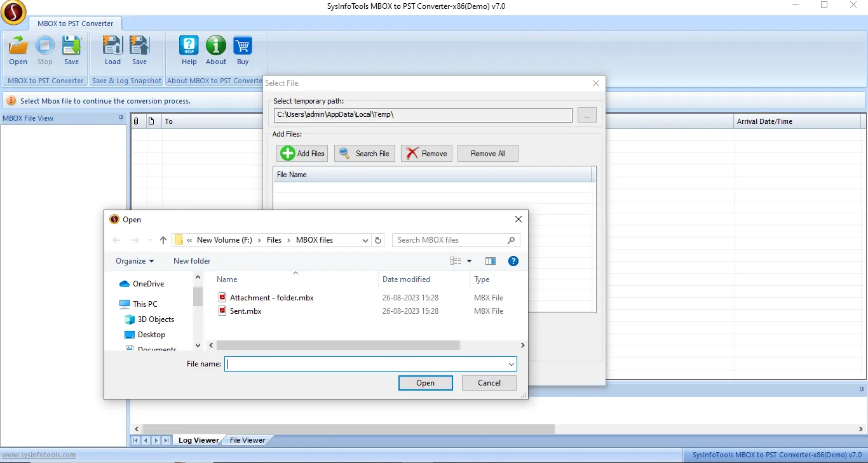Click the horizontal scrollbar in file list
Screen dimensions: 868x463
coord(338,345)
